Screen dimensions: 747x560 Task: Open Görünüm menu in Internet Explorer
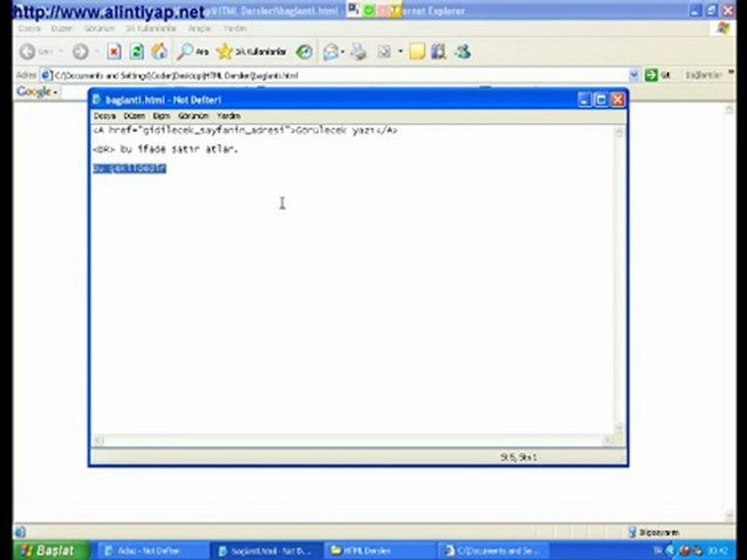pos(100,29)
